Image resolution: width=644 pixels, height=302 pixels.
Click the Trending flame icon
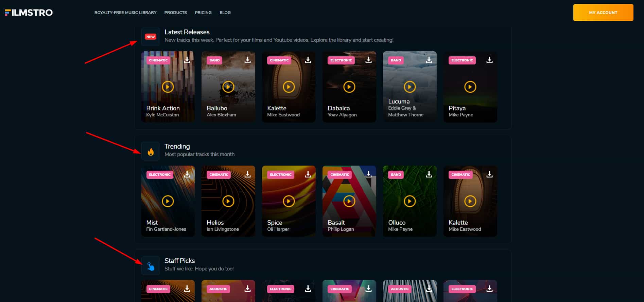point(151,151)
